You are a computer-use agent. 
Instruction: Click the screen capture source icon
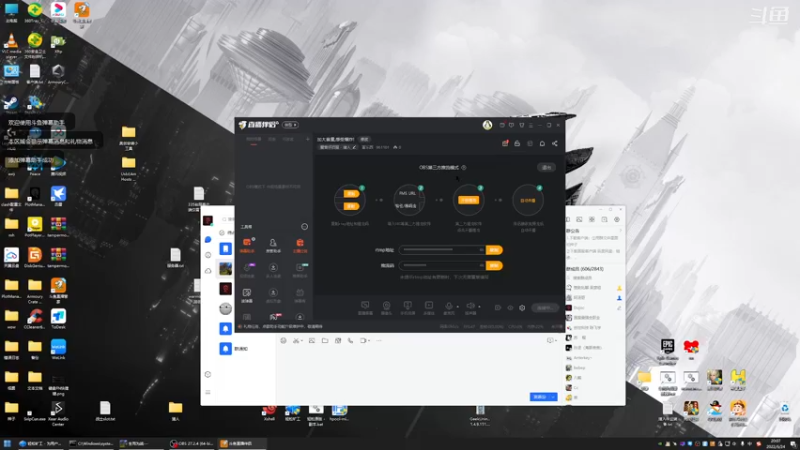(365, 305)
